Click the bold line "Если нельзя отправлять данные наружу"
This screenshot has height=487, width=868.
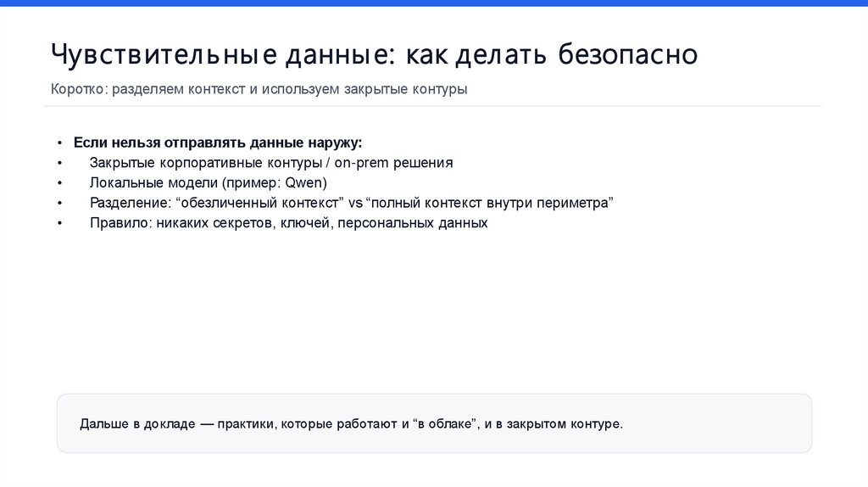pyautogui.click(x=218, y=143)
